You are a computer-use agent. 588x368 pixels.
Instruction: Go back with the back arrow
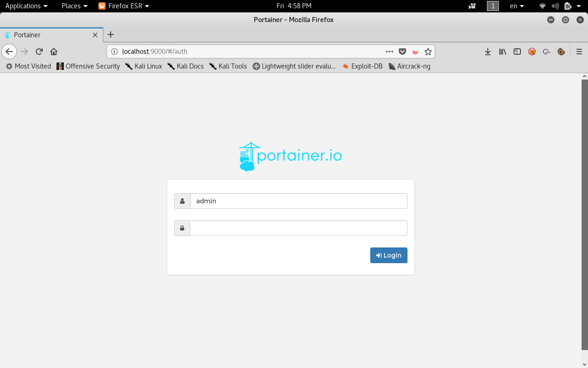click(x=9, y=52)
